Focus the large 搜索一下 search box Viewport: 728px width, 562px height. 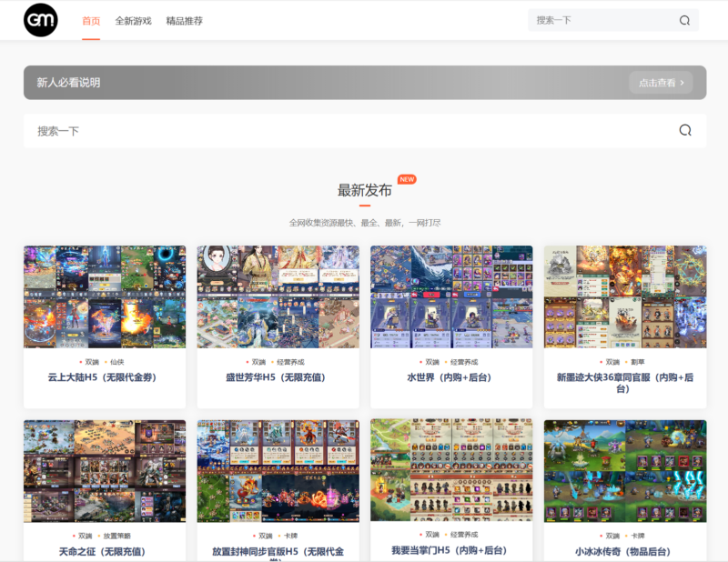pos(365,131)
